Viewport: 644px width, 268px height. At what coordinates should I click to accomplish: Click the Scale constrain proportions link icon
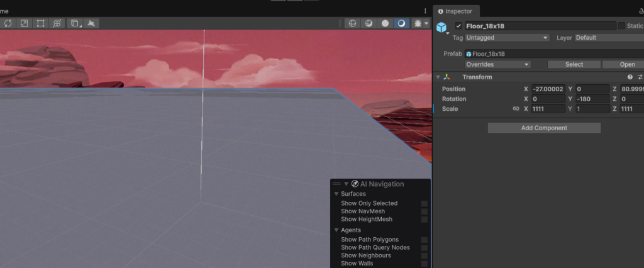pyautogui.click(x=516, y=109)
